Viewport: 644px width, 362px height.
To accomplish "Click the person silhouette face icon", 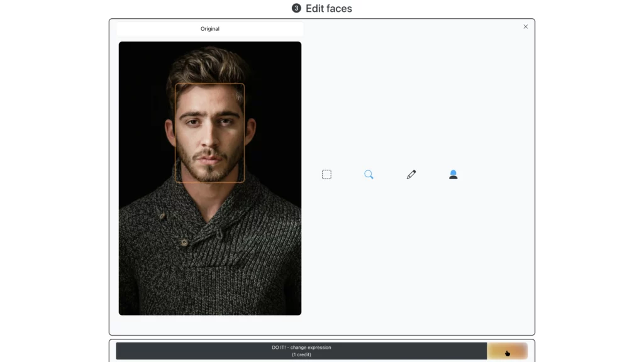I will click(x=453, y=175).
